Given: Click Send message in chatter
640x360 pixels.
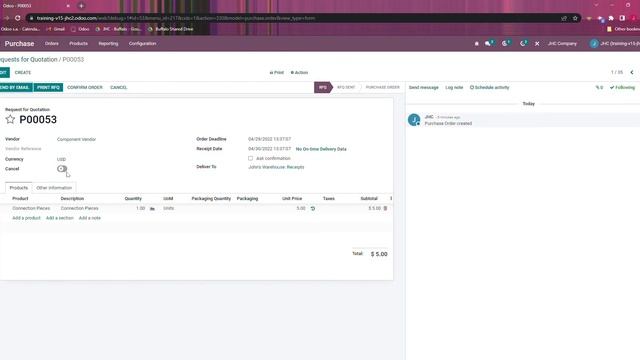Looking at the screenshot, I should 423,87.
